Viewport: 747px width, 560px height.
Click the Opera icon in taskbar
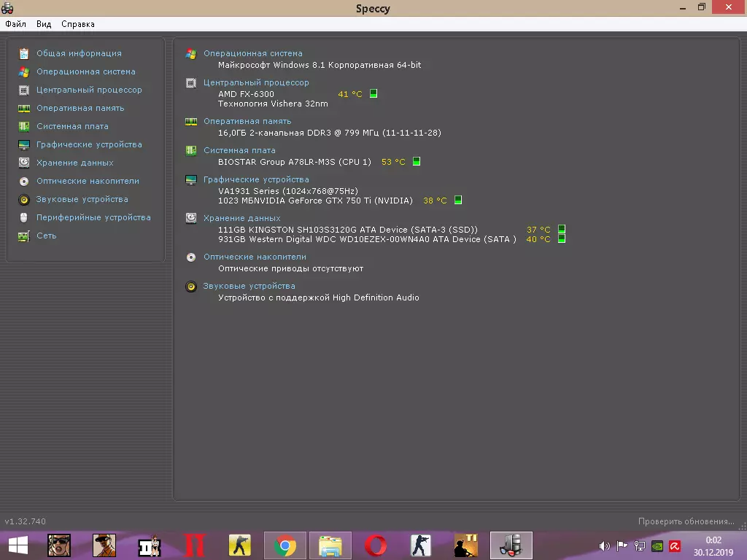coord(376,545)
